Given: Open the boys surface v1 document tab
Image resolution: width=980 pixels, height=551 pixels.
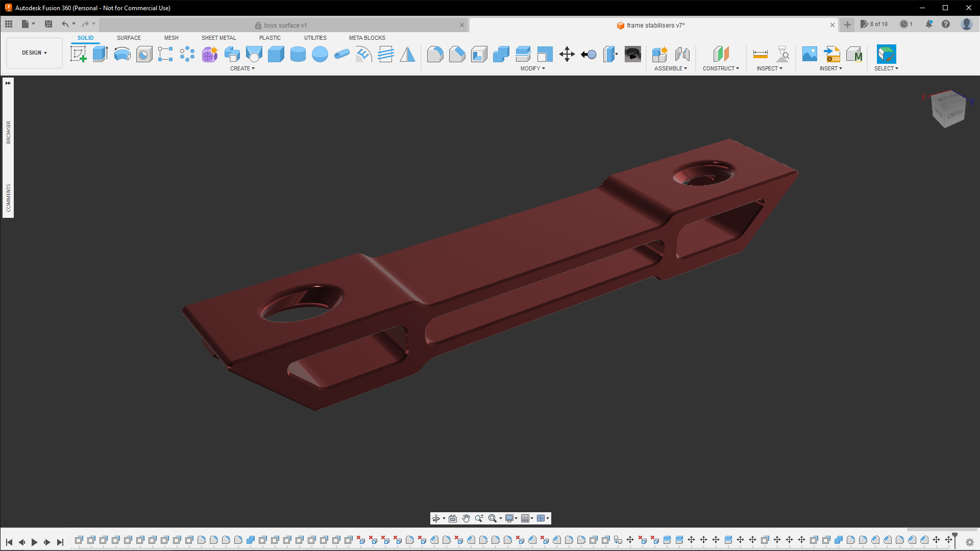Looking at the screenshot, I should 285,25.
